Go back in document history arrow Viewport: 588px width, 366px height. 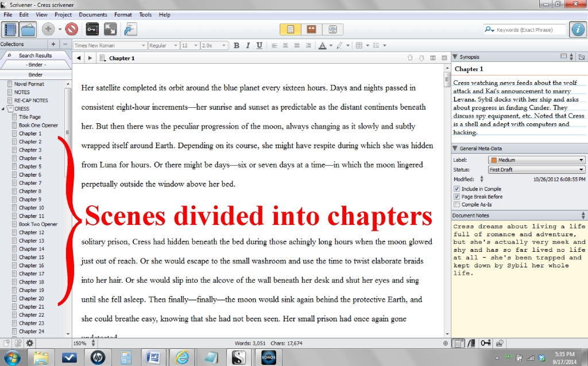78,58
